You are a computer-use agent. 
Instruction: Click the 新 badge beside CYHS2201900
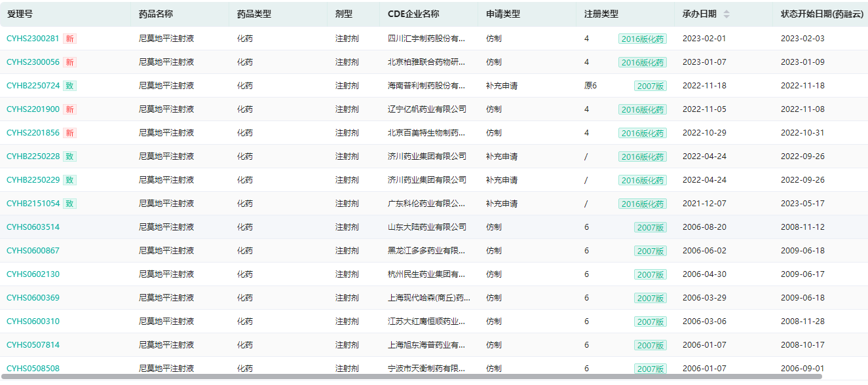(69, 109)
